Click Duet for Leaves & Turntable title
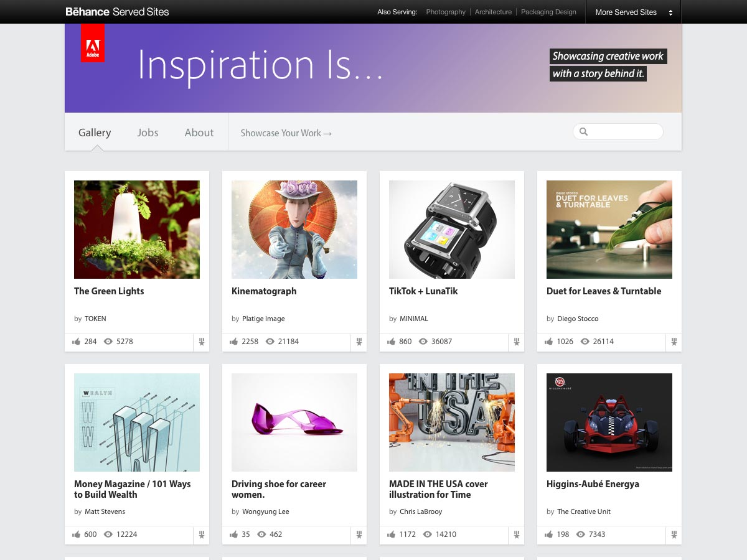The width and height of the screenshot is (747, 560). pos(604,291)
